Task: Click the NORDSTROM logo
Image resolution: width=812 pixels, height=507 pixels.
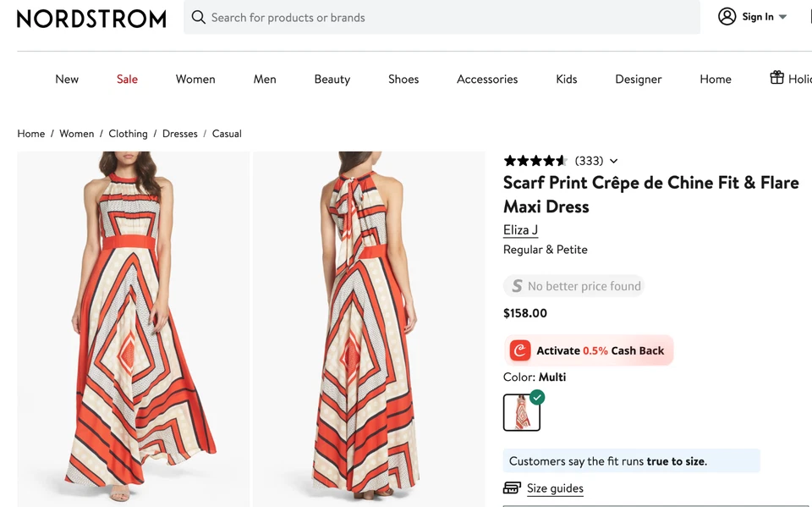Action: (x=91, y=18)
